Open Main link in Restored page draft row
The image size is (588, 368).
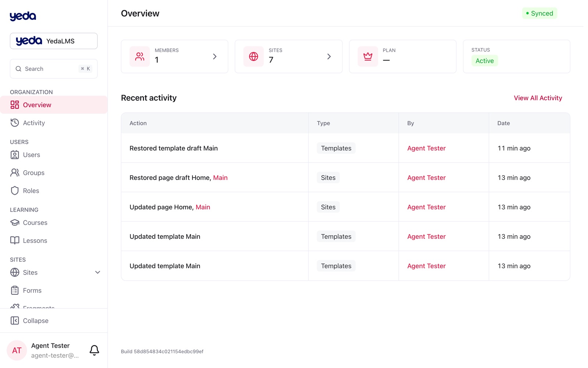pos(220,178)
